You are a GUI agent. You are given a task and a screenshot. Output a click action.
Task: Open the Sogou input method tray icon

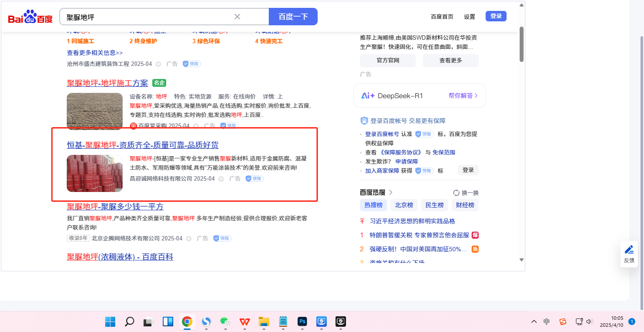563,322
